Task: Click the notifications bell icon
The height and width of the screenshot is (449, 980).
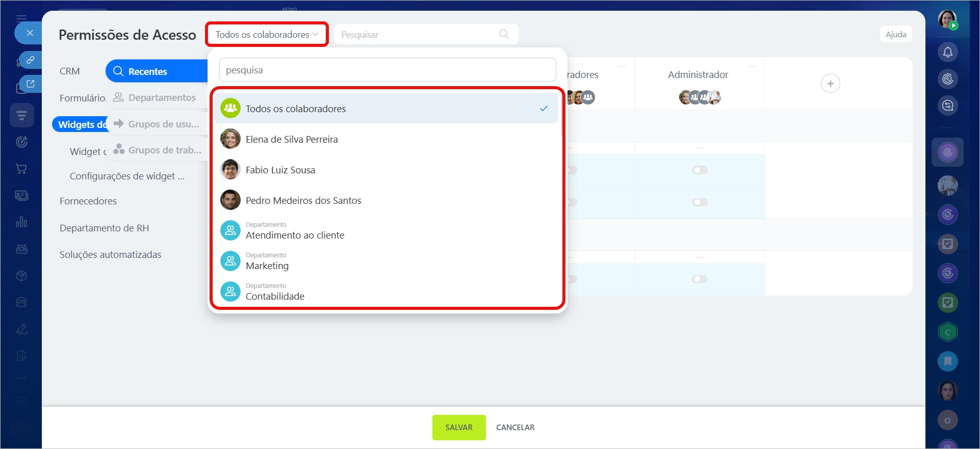Action: [x=947, y=52]
